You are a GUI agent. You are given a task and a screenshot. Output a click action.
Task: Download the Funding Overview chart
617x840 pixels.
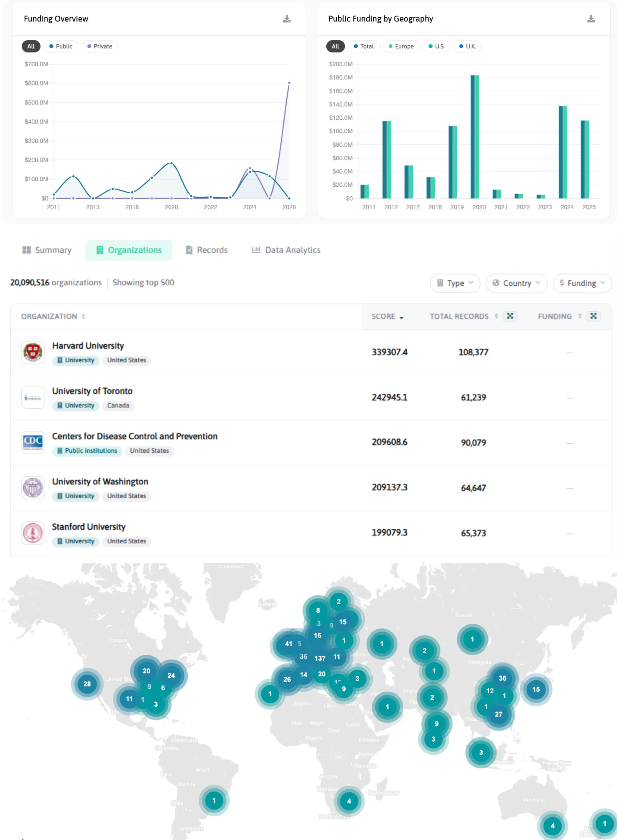click(286, 19)
